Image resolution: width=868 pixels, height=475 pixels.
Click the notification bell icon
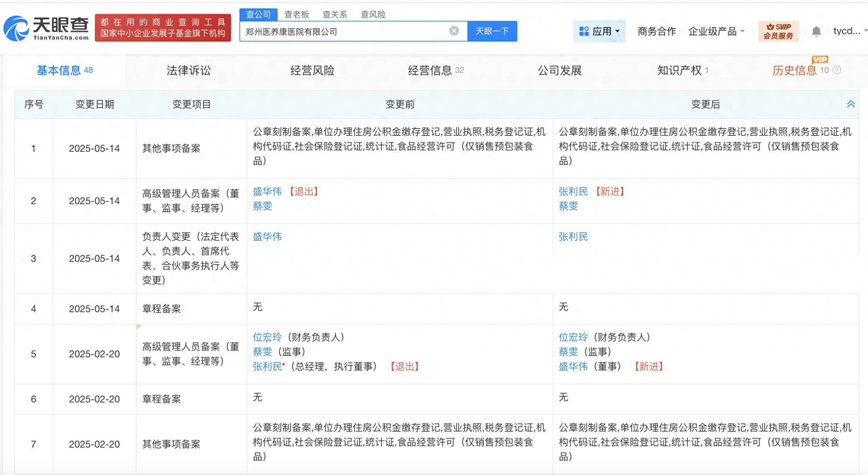tap(816, 32)
